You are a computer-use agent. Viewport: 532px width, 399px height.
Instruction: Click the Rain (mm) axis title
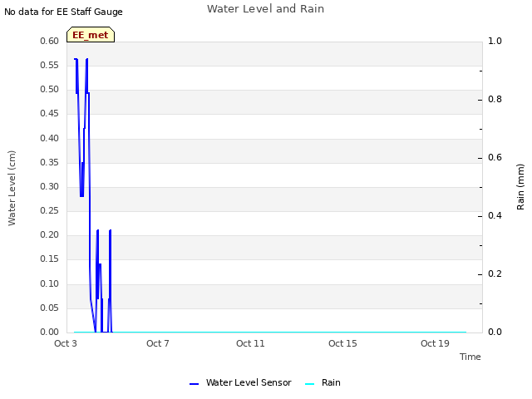pos(520,187)
